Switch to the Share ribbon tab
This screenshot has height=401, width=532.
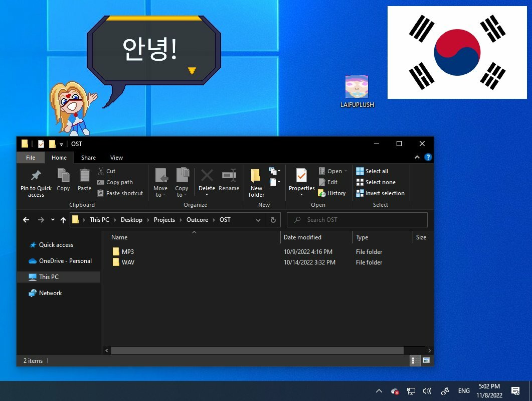tap(88, 158)
